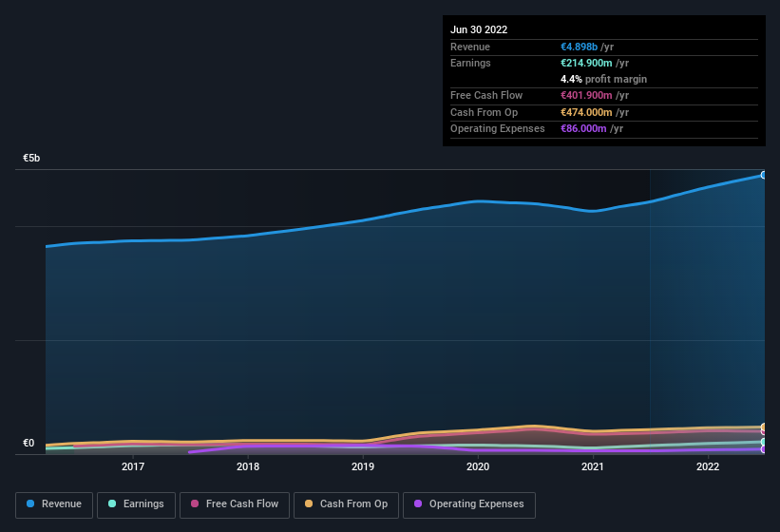Click the €0 y-axis label
The width and height of the screenshot is (780, 532).
pyautogui.click(x=29, y=443)
